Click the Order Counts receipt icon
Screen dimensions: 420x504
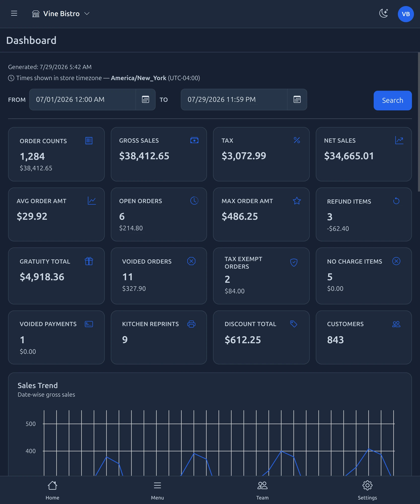(x=89, y=141)
